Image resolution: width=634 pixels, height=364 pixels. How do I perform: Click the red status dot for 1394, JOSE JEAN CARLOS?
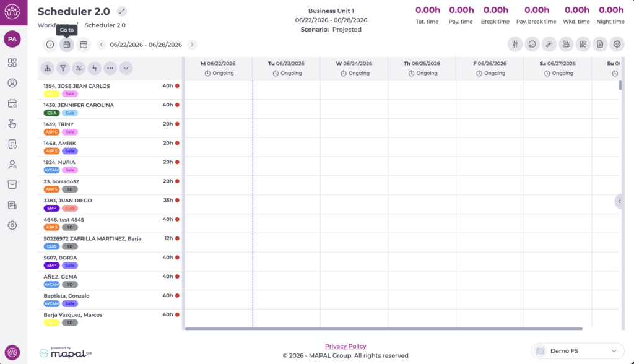pos(177,86)
